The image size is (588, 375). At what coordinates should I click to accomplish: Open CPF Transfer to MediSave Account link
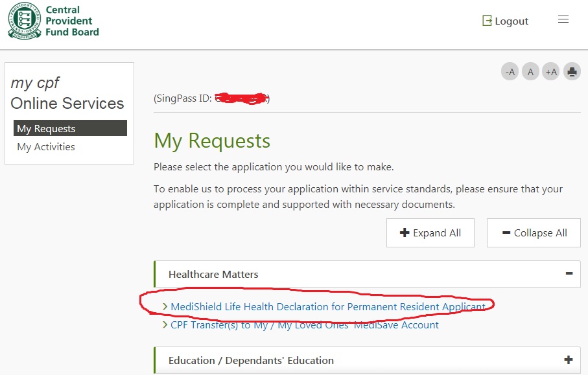[x=304, y=325]
